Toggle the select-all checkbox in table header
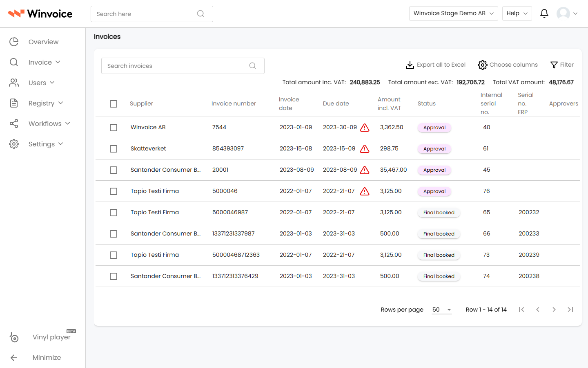The image size is (588, 368). point(114,104)
